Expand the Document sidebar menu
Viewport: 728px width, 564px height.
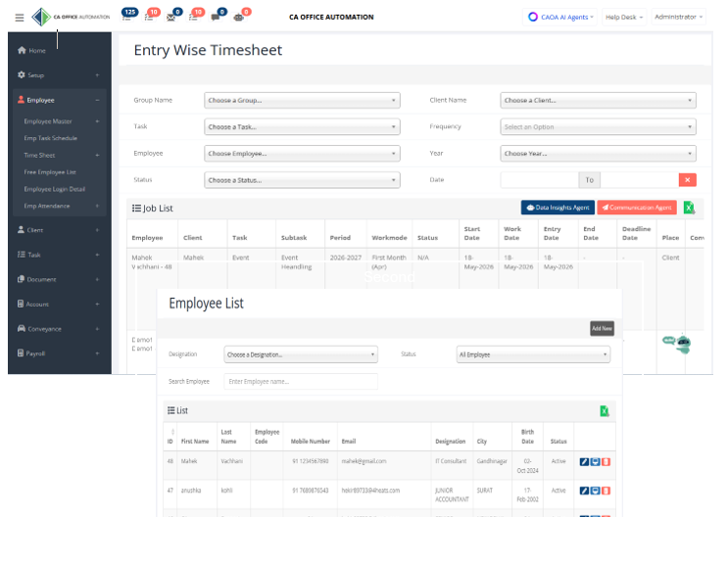point(60,280)
